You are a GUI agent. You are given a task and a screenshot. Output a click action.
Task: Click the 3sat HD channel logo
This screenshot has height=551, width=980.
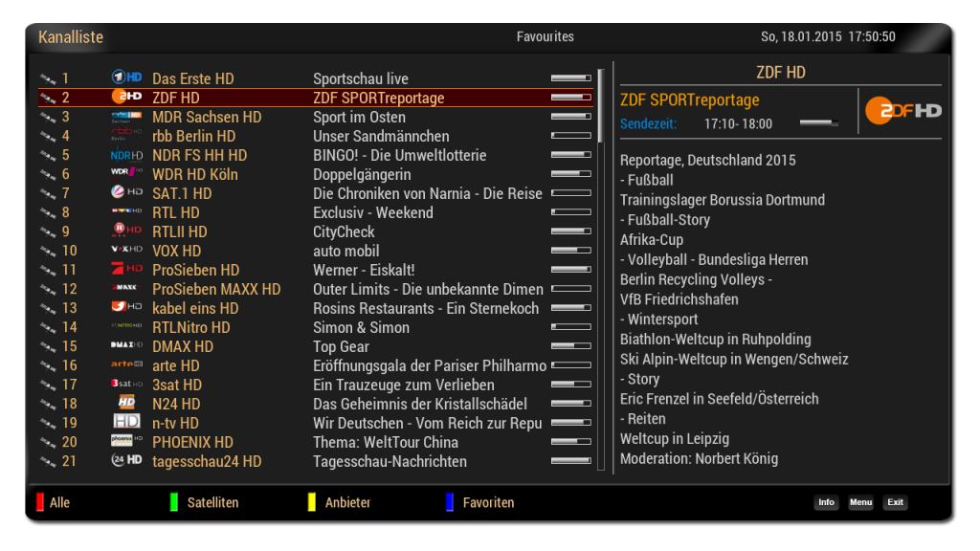(126, 383)
